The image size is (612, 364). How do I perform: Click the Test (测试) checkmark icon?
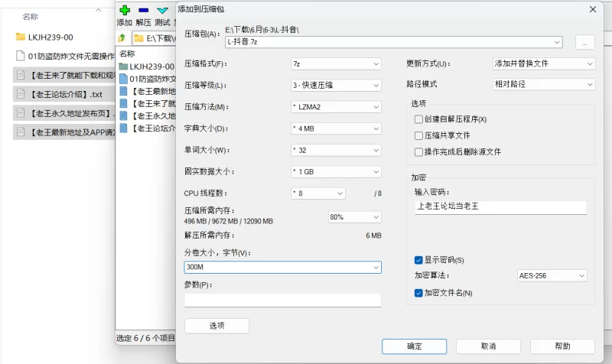pos(162,10)
